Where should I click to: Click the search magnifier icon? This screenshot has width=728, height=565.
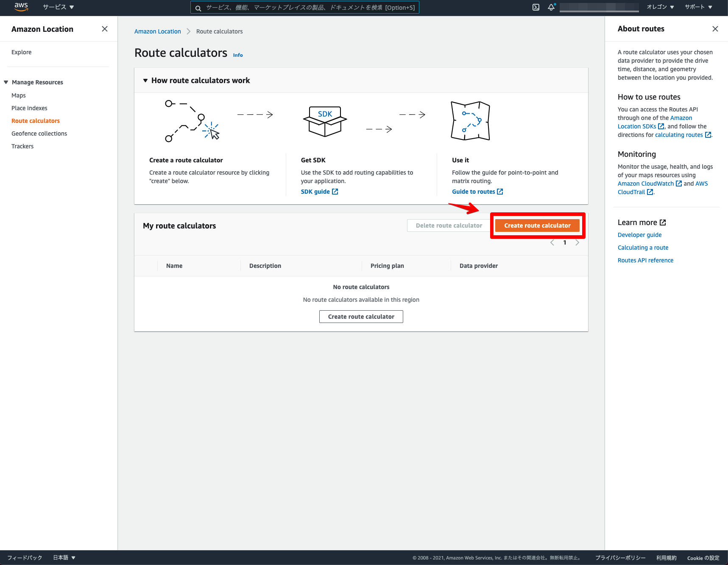[198, 8]
